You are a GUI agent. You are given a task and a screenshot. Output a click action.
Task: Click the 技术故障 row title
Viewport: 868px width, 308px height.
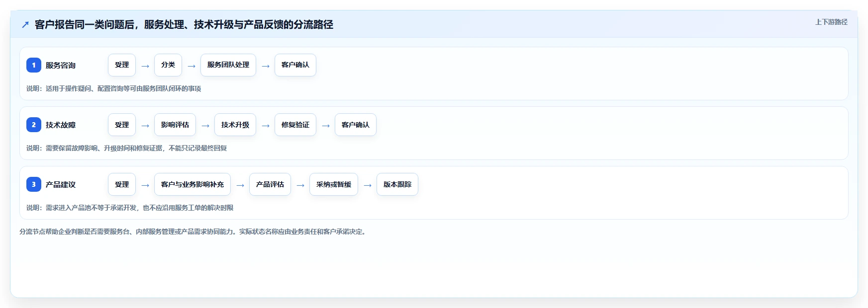(x=61, y=125)
